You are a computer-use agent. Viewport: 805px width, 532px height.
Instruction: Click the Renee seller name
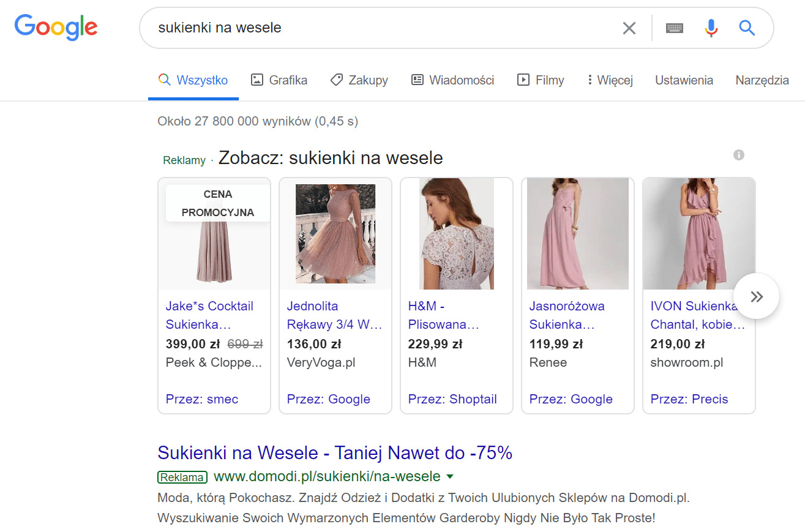pyautogui.click(x=548, y=362)
